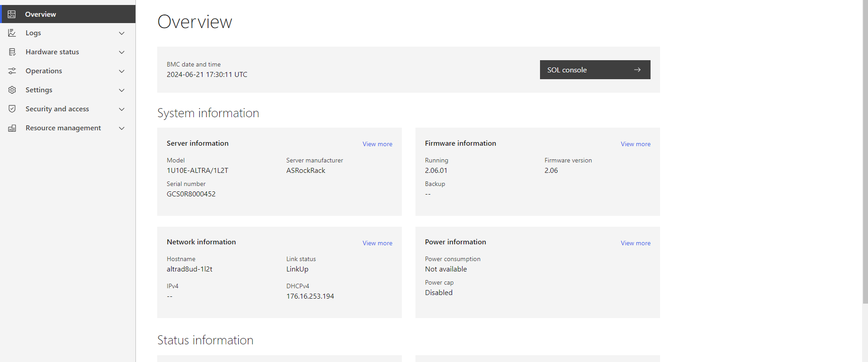Click running firmware value 2.06.01
The height and width of the screenshot is (362, 868).
tap(436, 171)
